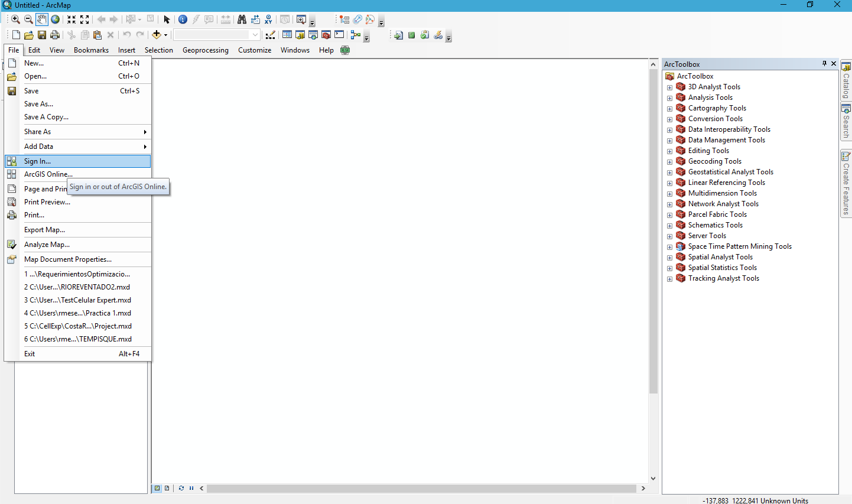The height and width of the screenshot is (504, 852).
Task: Click the Add Data toolbar button
Action: tap(157, 35)
